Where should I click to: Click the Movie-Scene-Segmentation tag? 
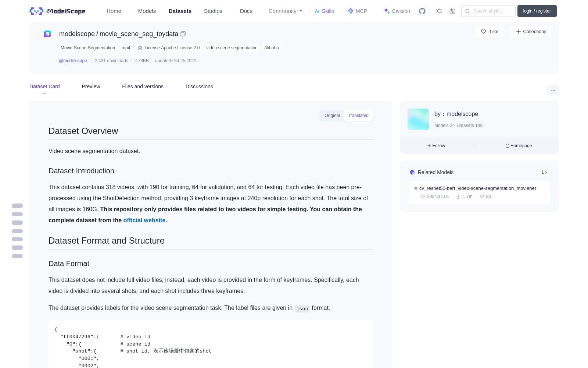click(x=88, y=48)
